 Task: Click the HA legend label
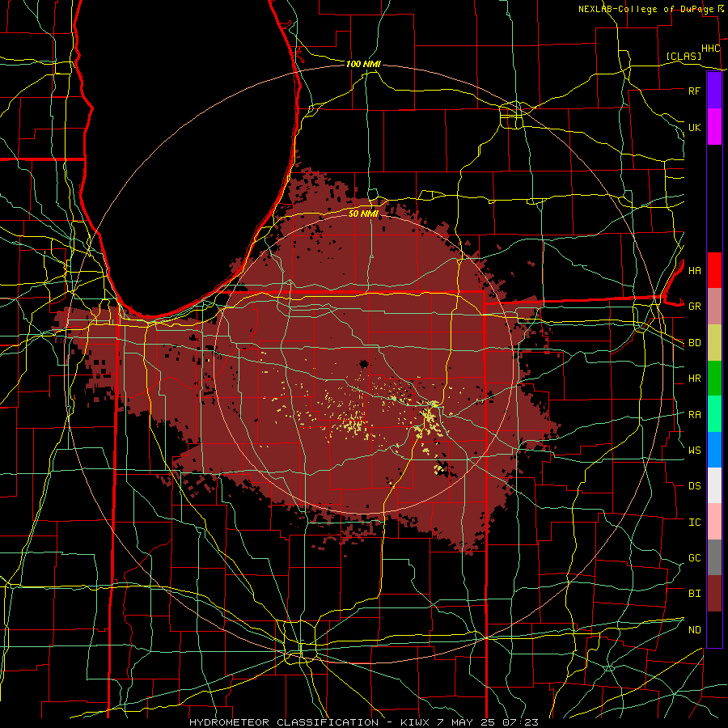694,271
